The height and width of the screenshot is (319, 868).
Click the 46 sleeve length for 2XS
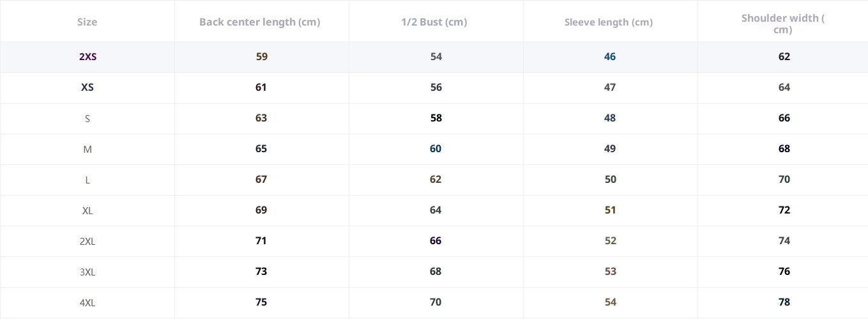pyautogui.click(x=610, y=57)
